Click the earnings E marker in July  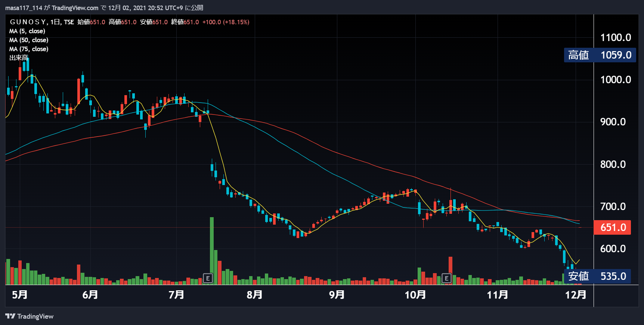[x=208, y=278]
